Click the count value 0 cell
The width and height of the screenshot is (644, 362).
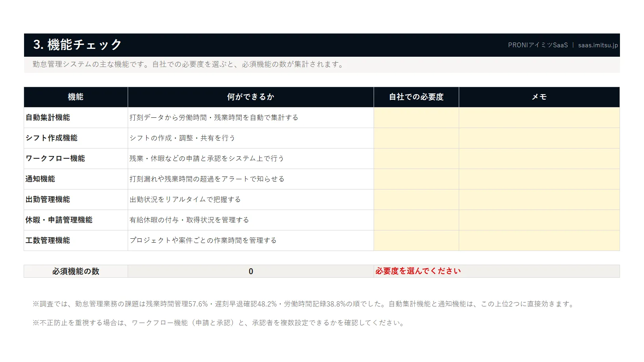(251, 271)
